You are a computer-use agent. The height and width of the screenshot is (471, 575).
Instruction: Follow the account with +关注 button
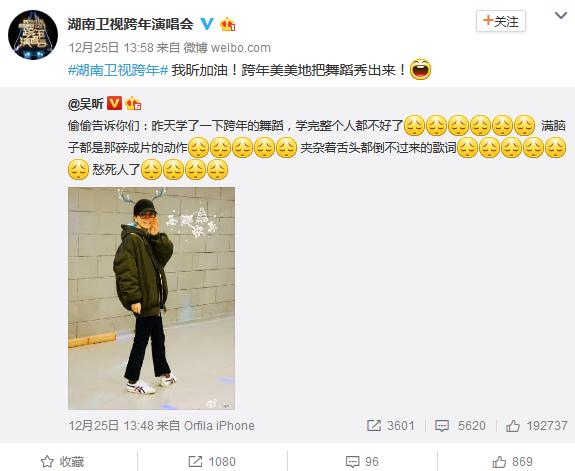click(x=501, y=21)
